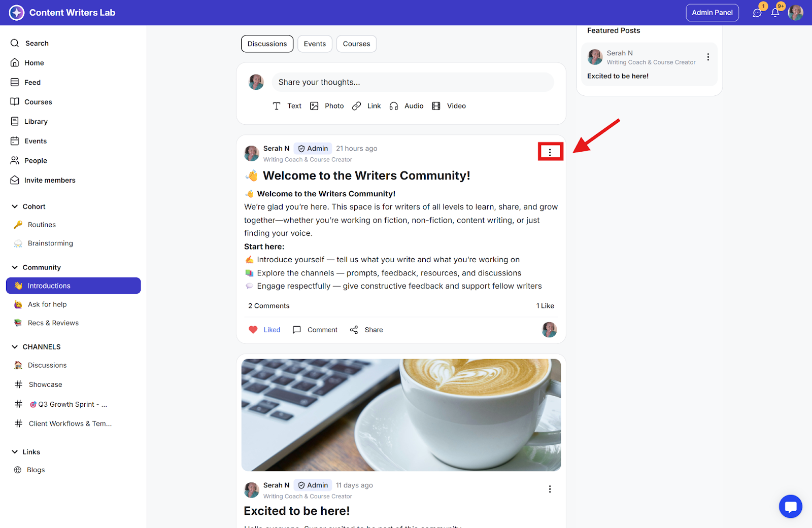
Task: Open the notifications bell icon
Action: (x=775, y=13)
